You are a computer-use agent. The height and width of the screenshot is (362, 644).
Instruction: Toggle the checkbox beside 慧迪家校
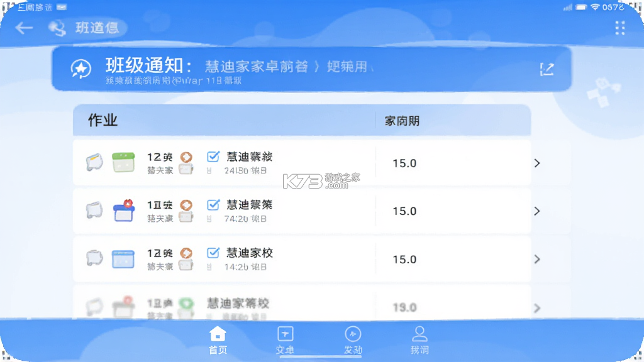(213, 253)
